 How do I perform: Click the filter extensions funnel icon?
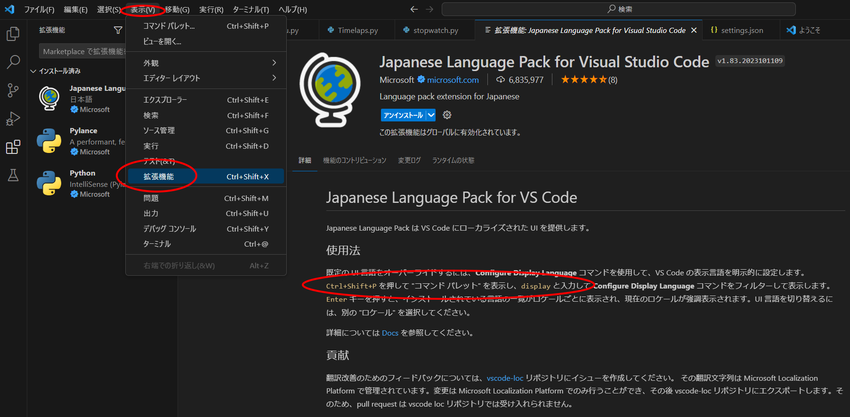click(x=118, y=30)
